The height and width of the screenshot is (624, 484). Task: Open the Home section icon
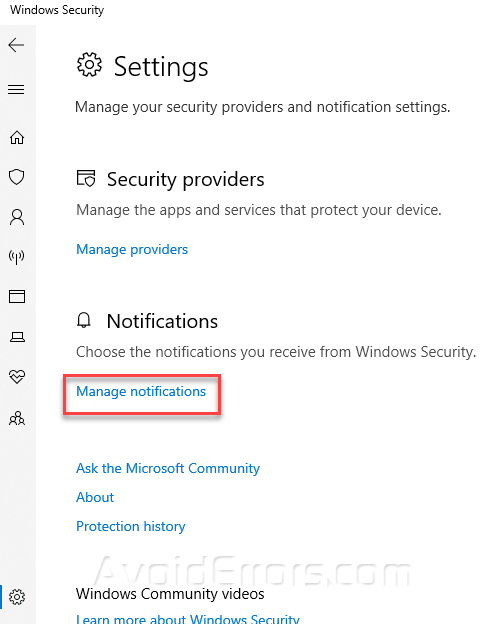(17, 138)
